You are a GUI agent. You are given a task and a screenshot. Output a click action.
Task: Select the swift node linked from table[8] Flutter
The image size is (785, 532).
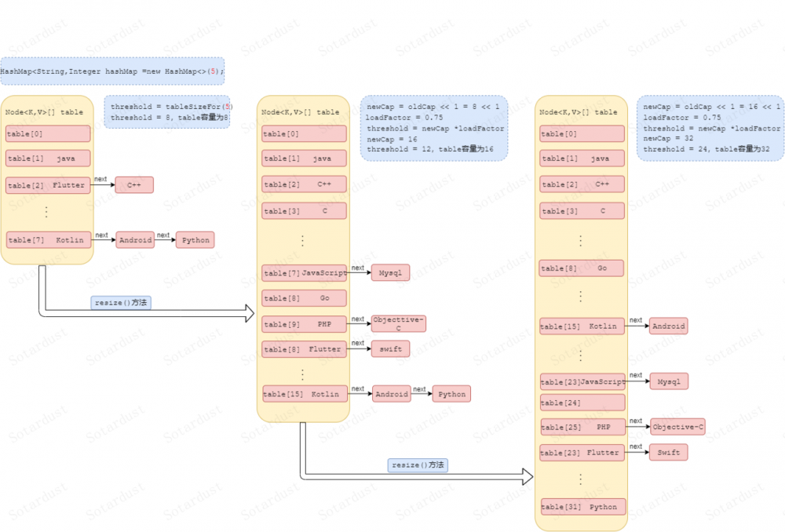390,349
